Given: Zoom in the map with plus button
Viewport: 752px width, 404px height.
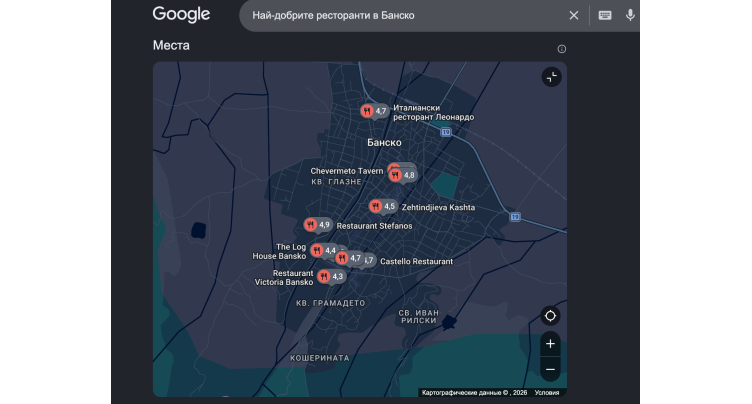Looking at the screenshot, I should point(550,344).
